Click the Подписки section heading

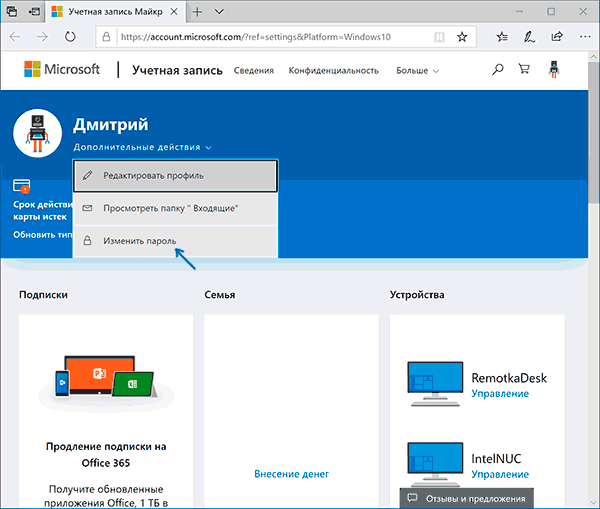click(43, 295)
